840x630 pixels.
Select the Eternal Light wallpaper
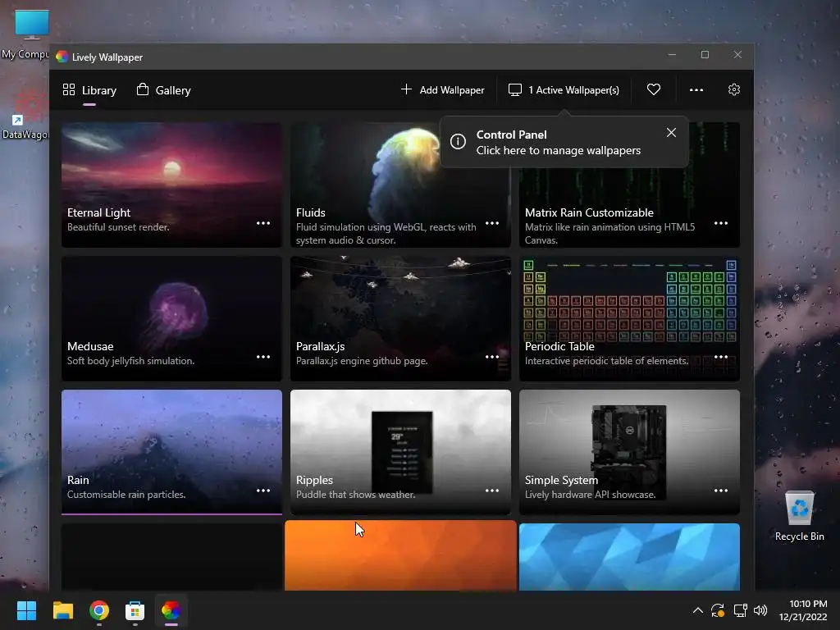pyautogui.click(x=171, y=185)
